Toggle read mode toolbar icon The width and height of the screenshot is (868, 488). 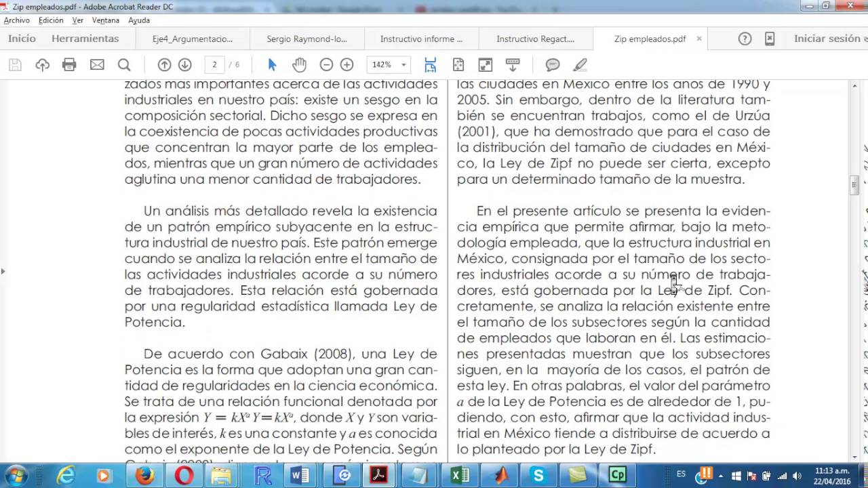click(x=513, y=65)
